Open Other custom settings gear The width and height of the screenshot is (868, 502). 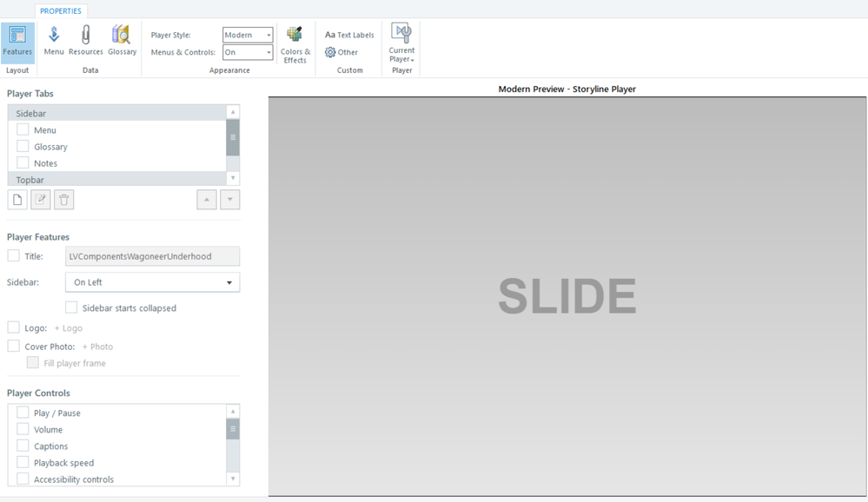click(x=341, y=52)
